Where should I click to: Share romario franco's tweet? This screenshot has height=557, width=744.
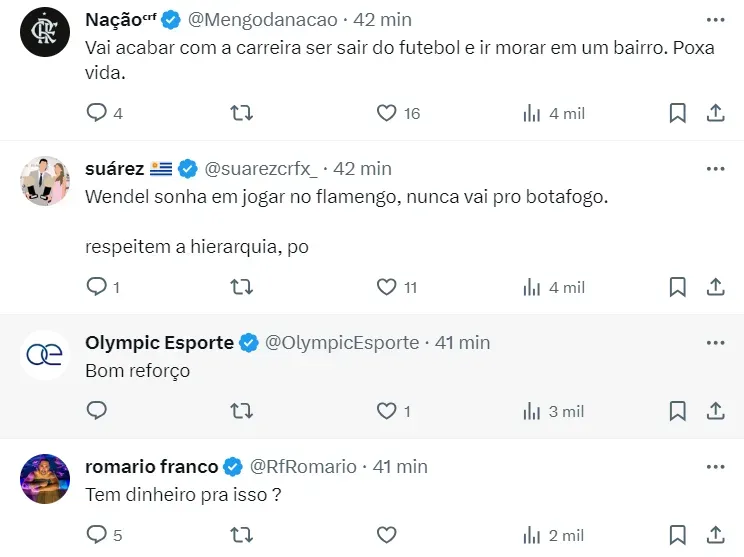coord(716,535)
